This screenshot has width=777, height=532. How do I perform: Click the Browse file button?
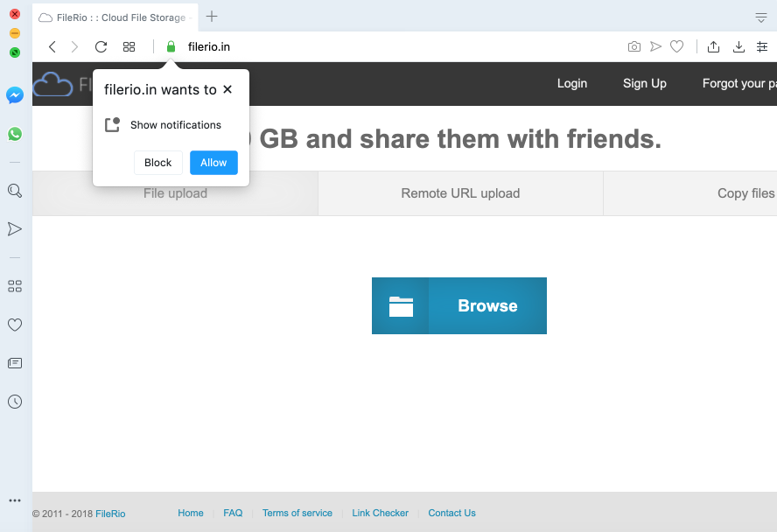(459, 305)
